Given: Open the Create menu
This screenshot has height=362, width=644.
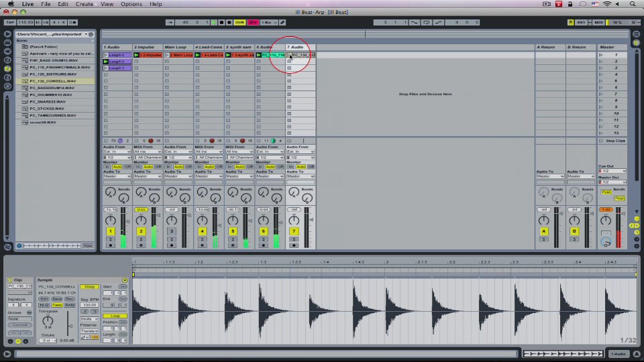Looking at the screenshot, I should pos(85,4).
